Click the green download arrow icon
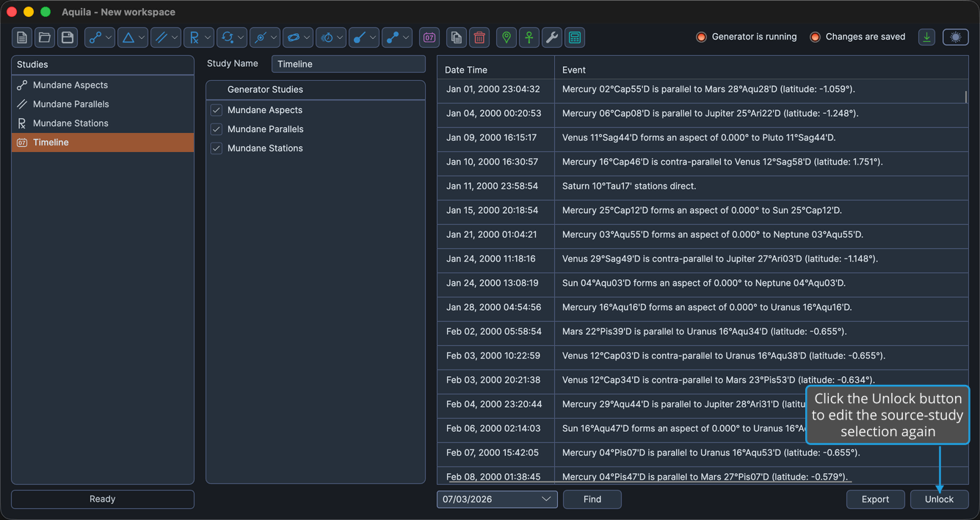Viewport: 980px width, 520px height. click(x=927, y=37)
